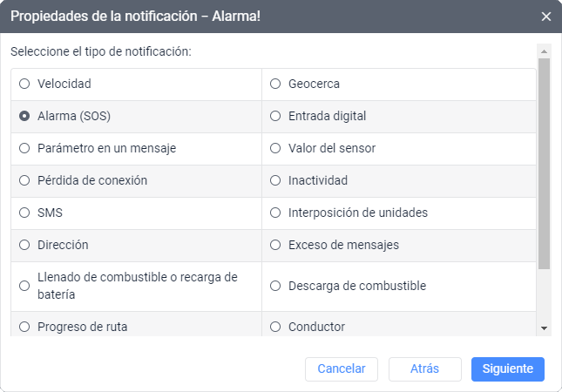Pick the Conductor notification type
The width and height of the screenshot is (562, 392).
pyautogui.click(x=275, y=327)
